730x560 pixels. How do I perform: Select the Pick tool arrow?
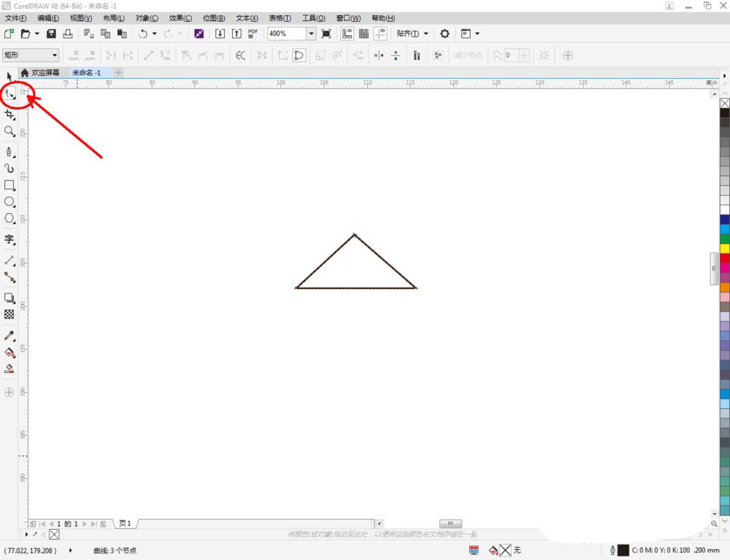coord(9,77)
